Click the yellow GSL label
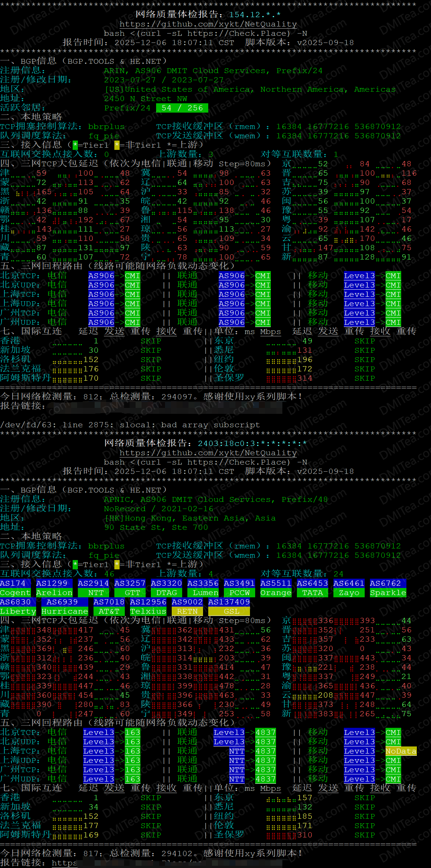Image resolution: width=431 pixels, height=868 pixels. click(x=229, y=611)
